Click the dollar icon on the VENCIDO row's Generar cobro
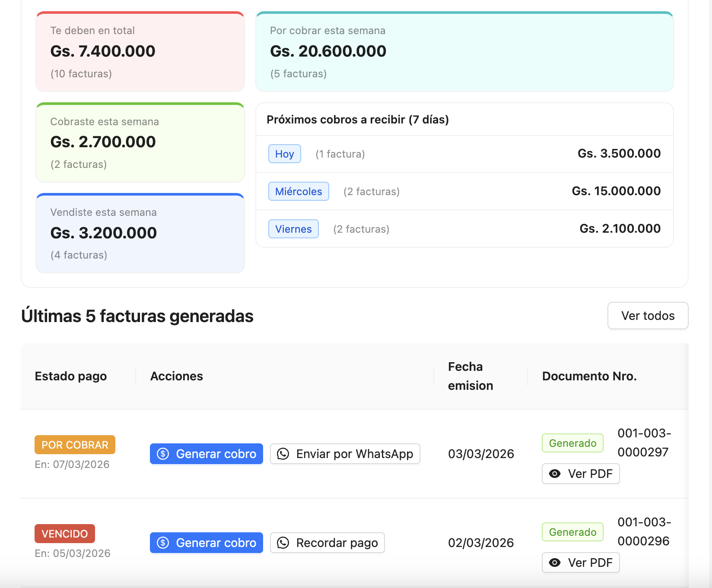This screenshot has width=712, height=588. [x=163, y=543]
